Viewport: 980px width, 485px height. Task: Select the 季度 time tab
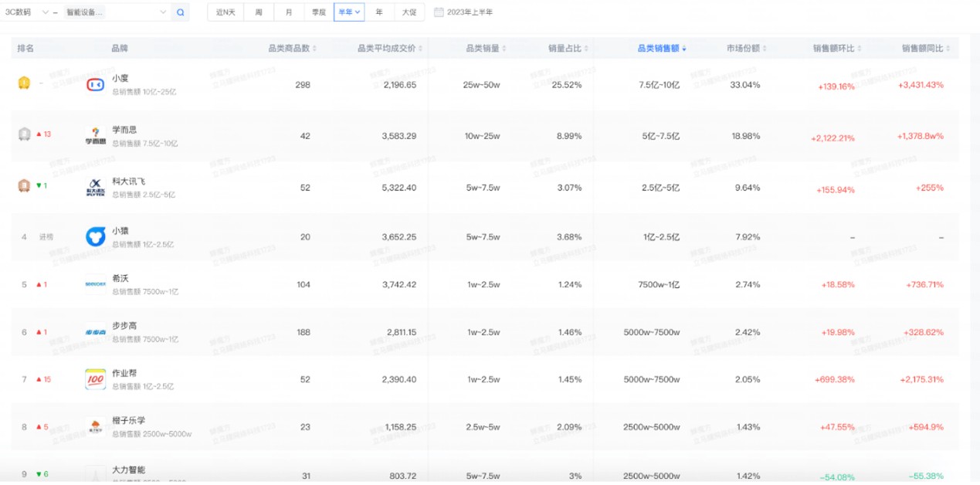(x=319, y=12)
